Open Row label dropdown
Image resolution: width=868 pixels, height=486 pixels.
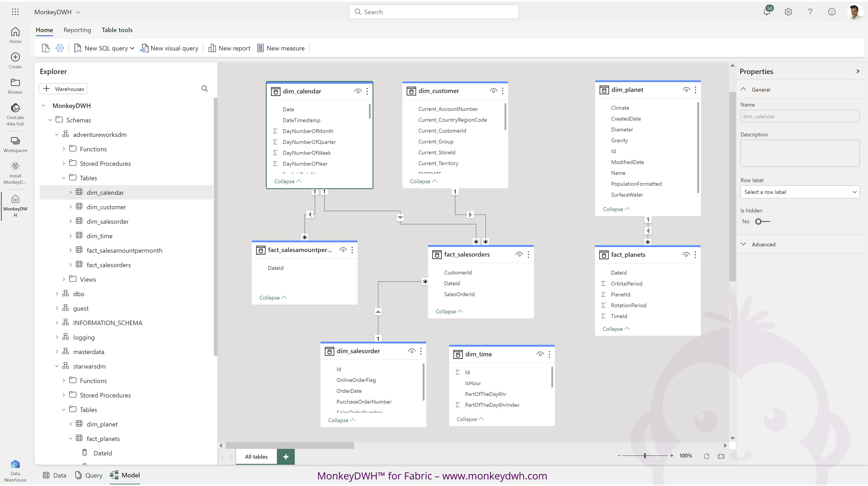point(800,192)
